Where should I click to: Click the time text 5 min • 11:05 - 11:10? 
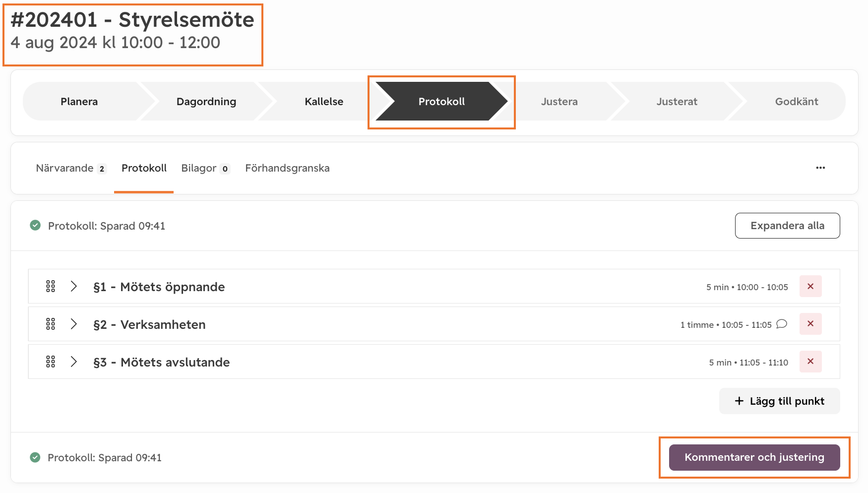point(748,363)
